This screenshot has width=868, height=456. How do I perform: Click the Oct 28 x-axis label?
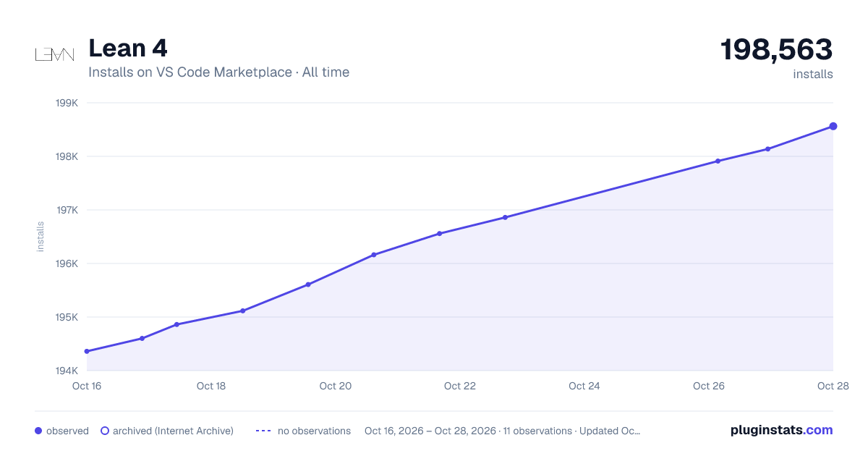tap(832, 386)
